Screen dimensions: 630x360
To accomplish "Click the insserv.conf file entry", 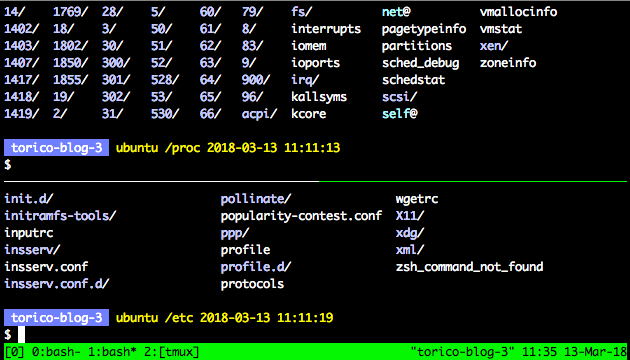I will pos(46,266).
